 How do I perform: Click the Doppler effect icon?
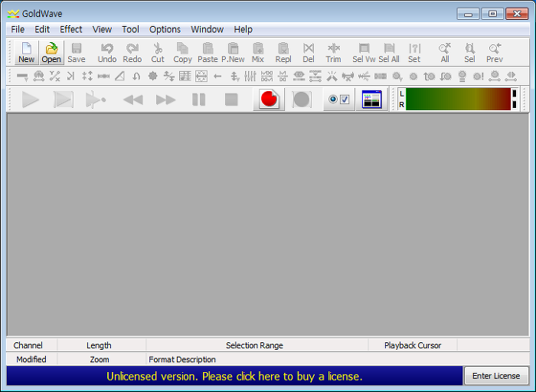click(38, 76)
